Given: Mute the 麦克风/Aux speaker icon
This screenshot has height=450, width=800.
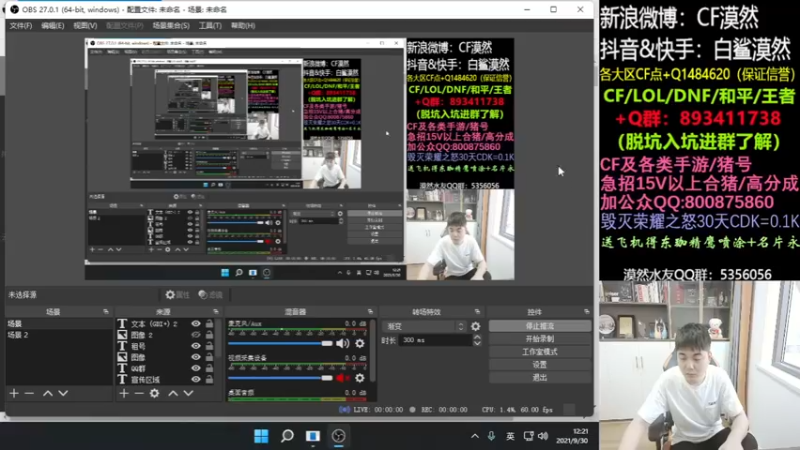Looking at the screenshot, I should click(x=342, y=343).
